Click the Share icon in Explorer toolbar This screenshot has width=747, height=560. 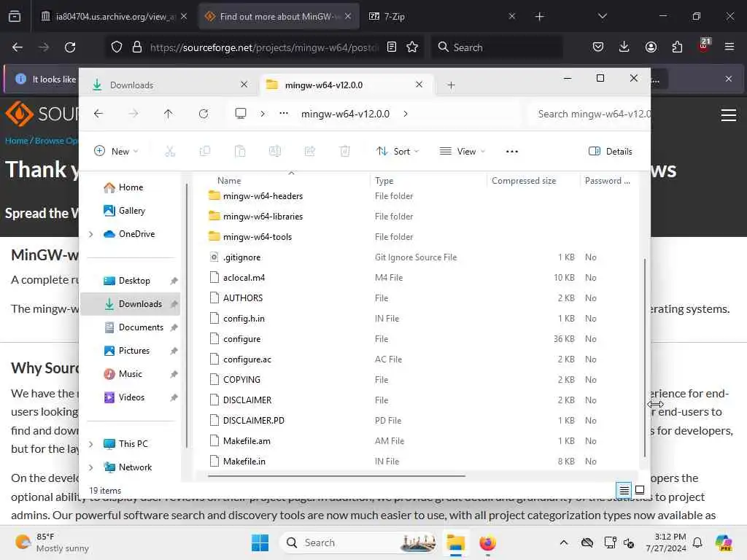[309, 152]
